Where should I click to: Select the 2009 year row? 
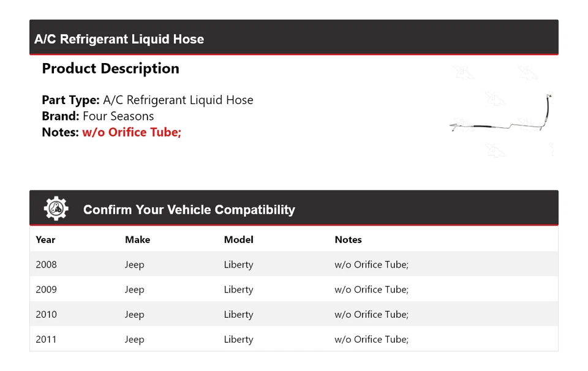pyautogui.click(x=46, y=290)
